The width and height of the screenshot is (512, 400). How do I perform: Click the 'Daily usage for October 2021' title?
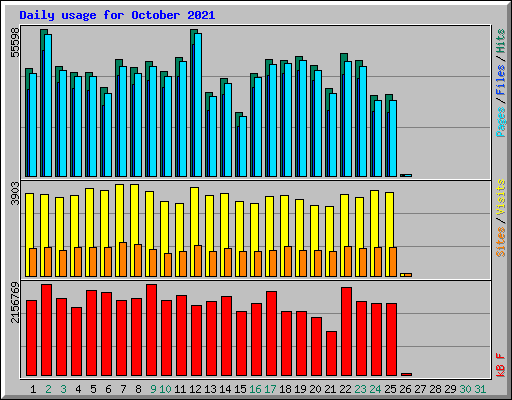coord(117,15)
